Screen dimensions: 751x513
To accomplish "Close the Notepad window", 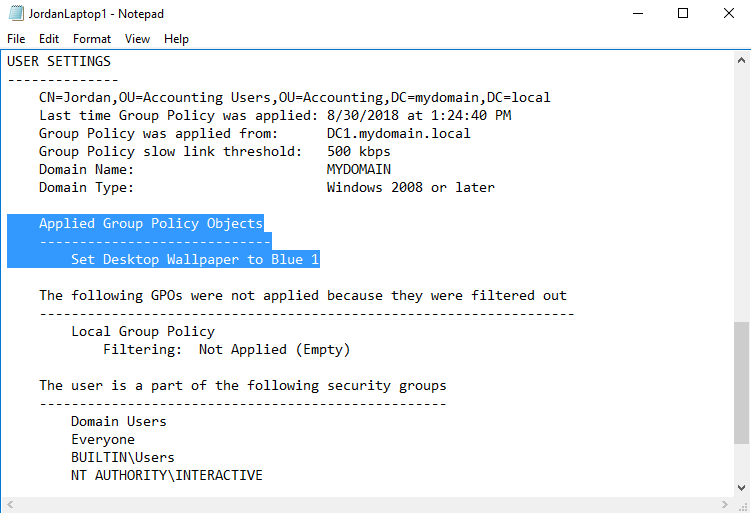I will (x=728, y=14).
